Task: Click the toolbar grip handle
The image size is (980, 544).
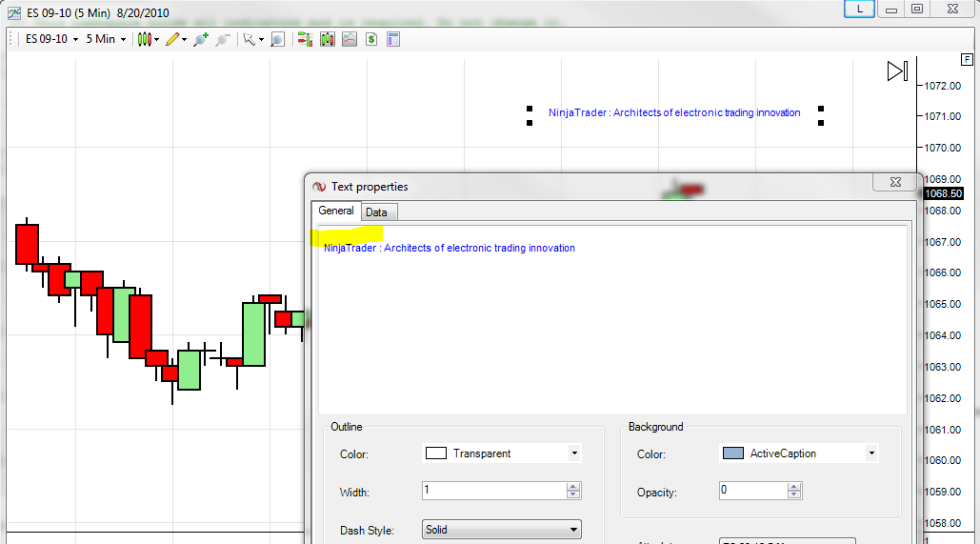Action: pos(10,39)
